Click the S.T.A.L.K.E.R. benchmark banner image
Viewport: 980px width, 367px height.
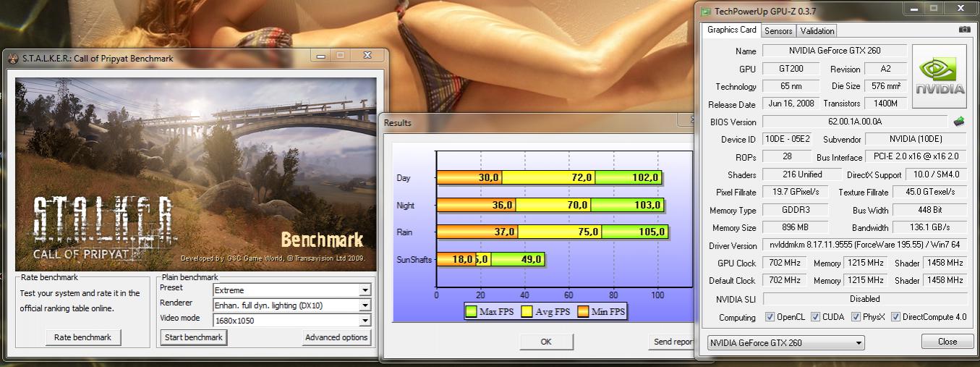[196, 174]
